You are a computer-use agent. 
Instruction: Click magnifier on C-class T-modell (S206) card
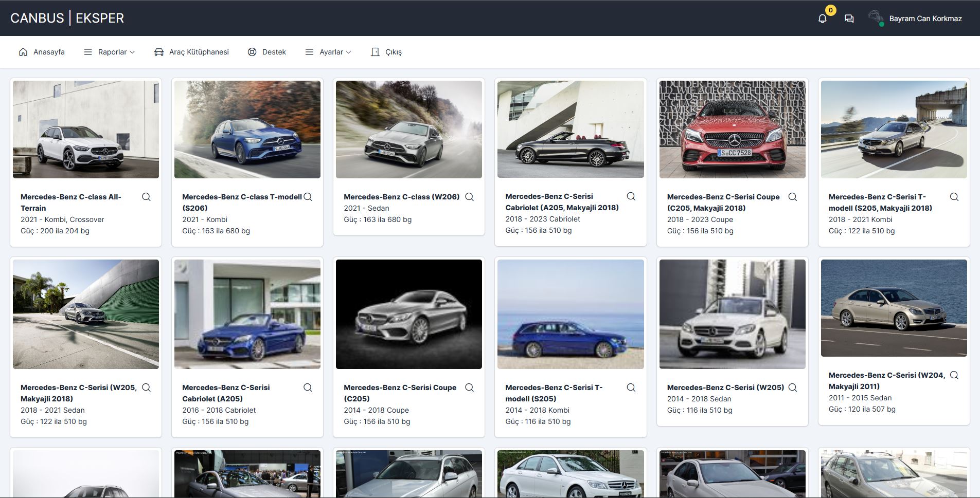tap(308, 197)
